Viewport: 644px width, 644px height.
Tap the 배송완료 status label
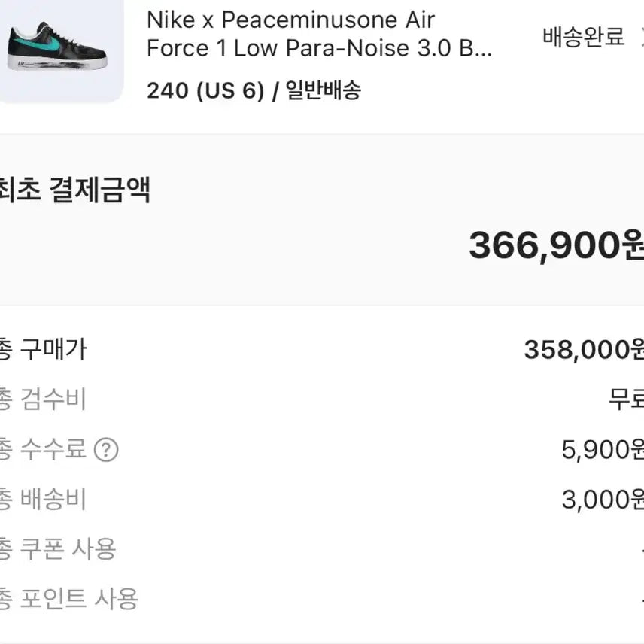pyautogui.click(x=584, y=37)
